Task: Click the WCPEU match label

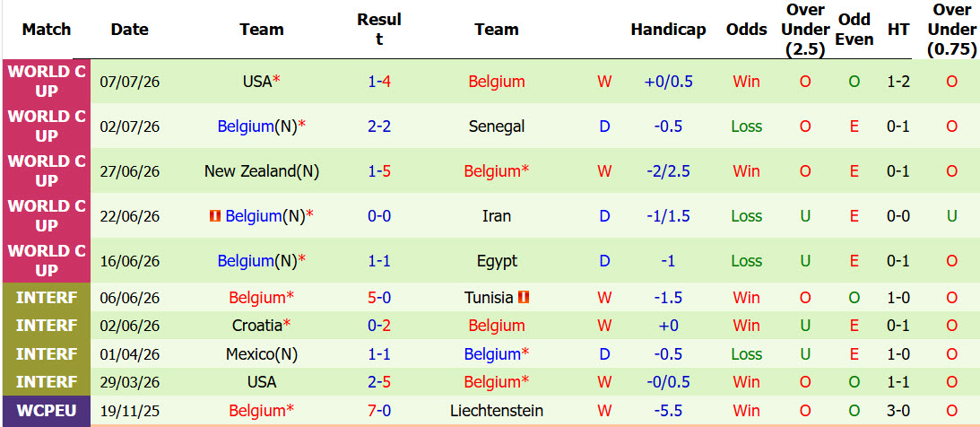Action: click(47, 411)
